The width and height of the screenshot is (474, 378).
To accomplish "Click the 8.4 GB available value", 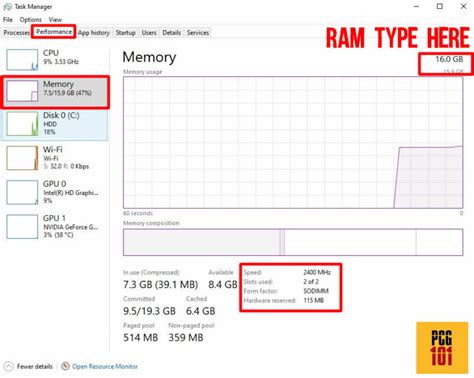I will pos(223,285).
